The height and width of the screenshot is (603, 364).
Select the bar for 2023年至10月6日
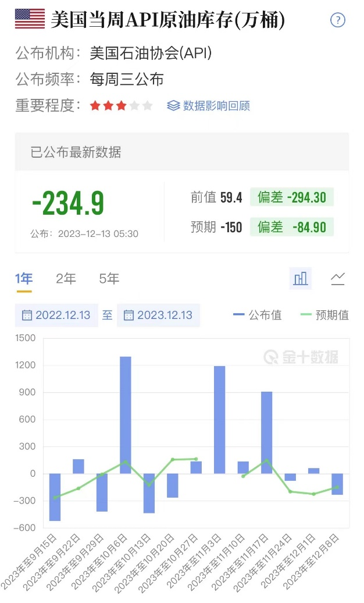pos(126,415)
